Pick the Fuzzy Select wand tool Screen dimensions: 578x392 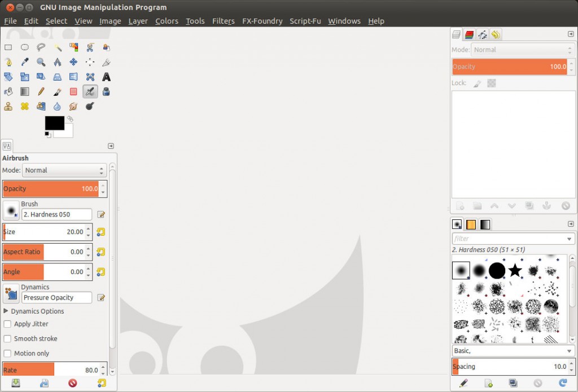tap(58, 47)
